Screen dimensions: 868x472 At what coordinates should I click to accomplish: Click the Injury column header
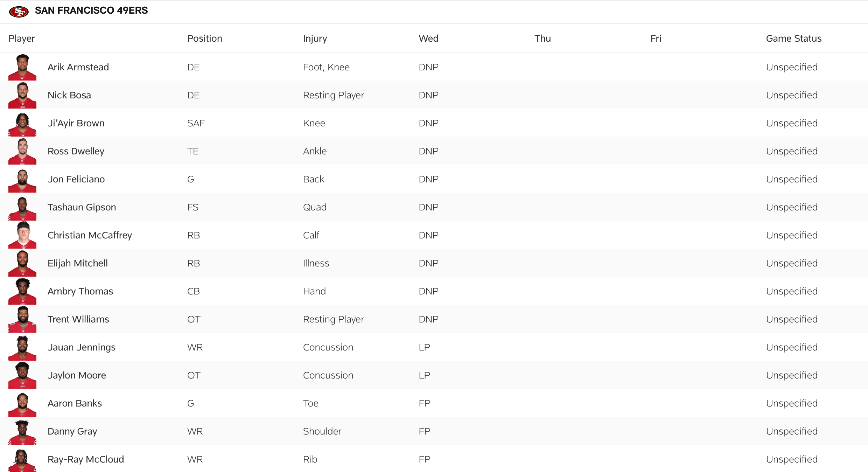[315, 39]
